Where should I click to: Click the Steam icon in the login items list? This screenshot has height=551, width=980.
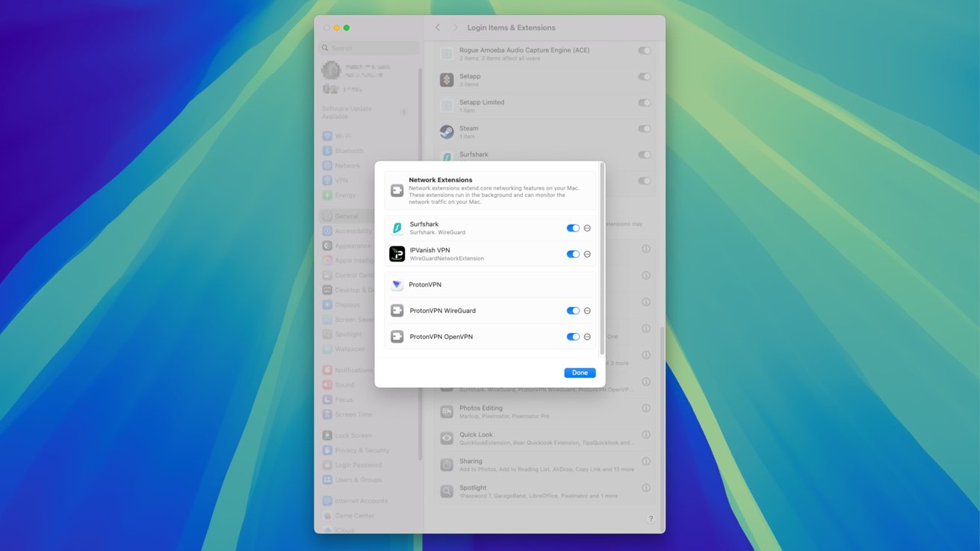pyautogui.click(x=447, y=132)
